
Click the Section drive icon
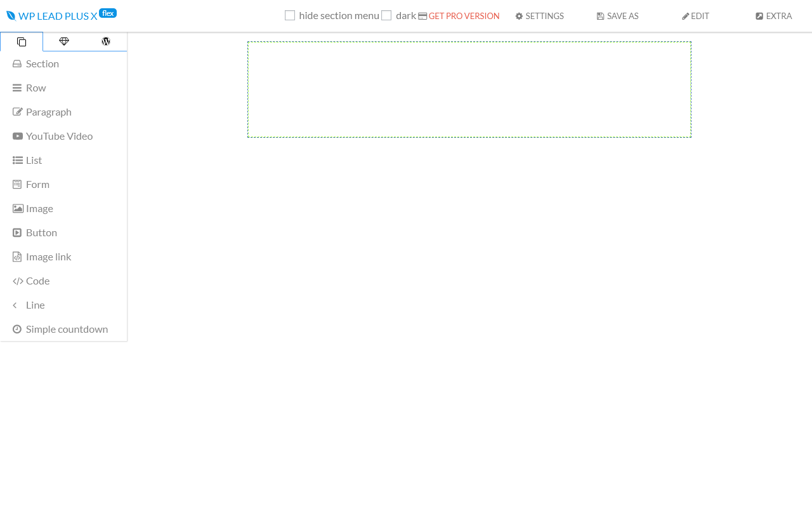click(x=17, y=63)
